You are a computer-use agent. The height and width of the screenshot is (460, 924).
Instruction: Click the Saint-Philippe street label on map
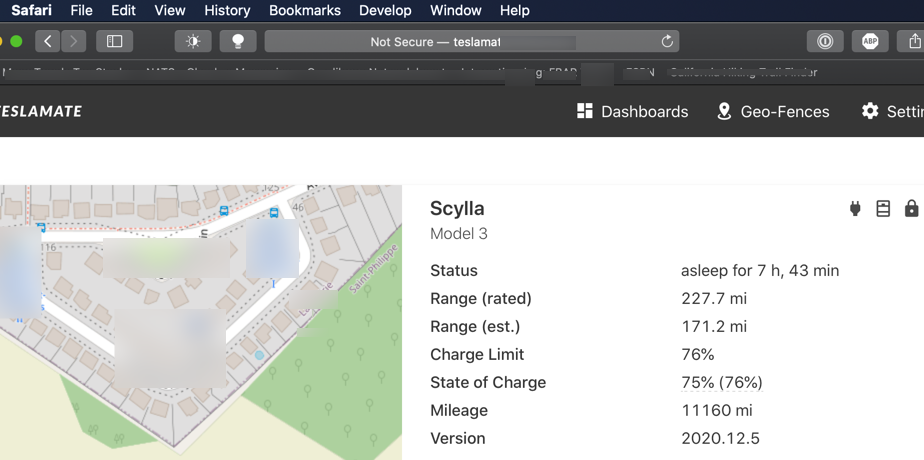[x=374, y=269]
